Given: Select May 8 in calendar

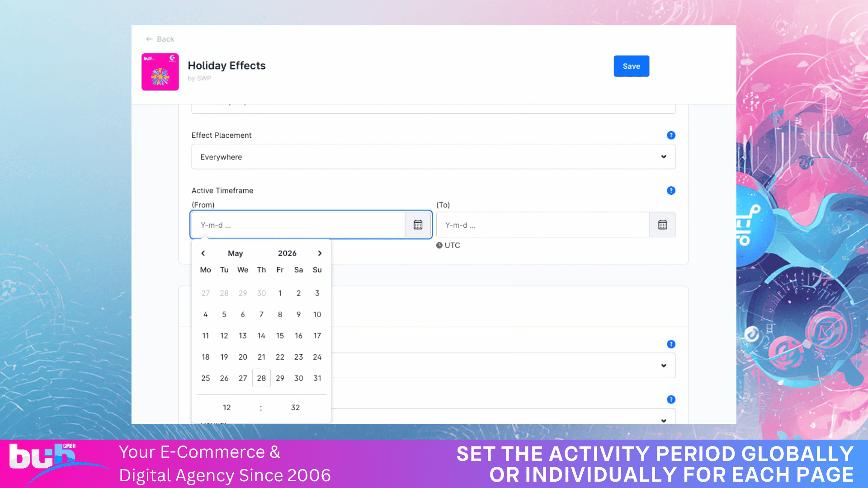Looking at the screenshot, I should coord(280,314).
